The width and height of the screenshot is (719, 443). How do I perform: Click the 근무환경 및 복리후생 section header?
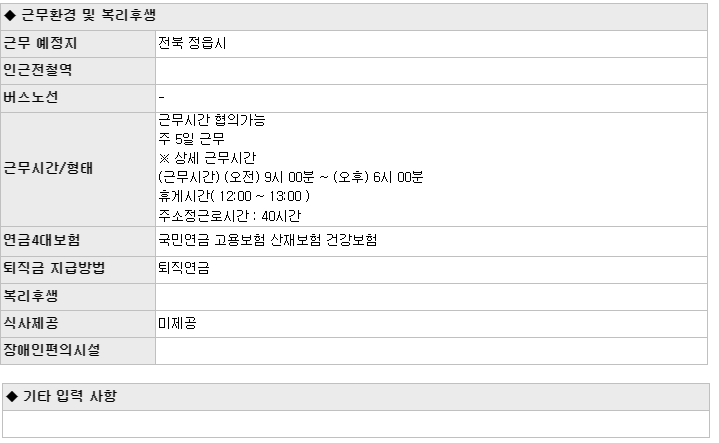click(354, 17)
